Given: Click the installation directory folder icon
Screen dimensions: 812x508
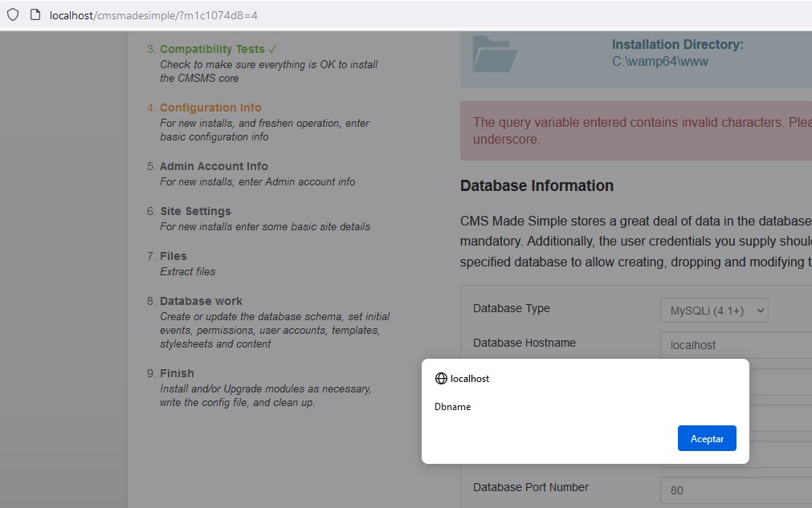Looking at the screenshot, I should click(x=495, y=54).
